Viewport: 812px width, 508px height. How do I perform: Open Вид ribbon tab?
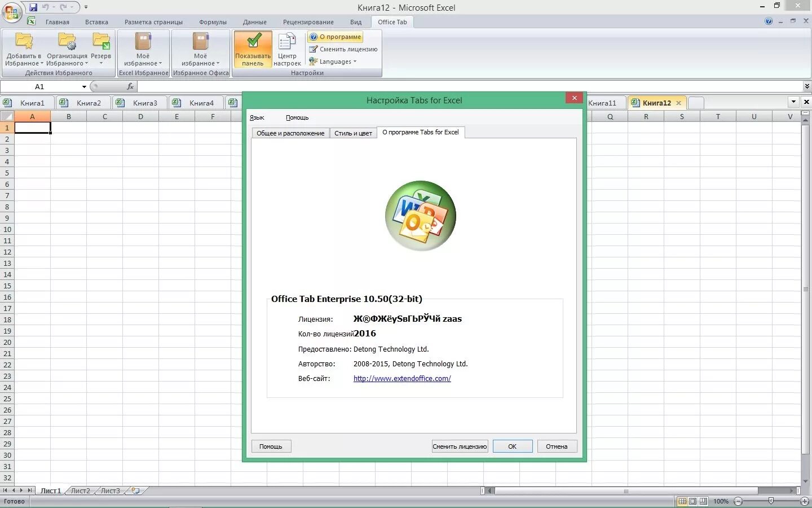point(356,22)
